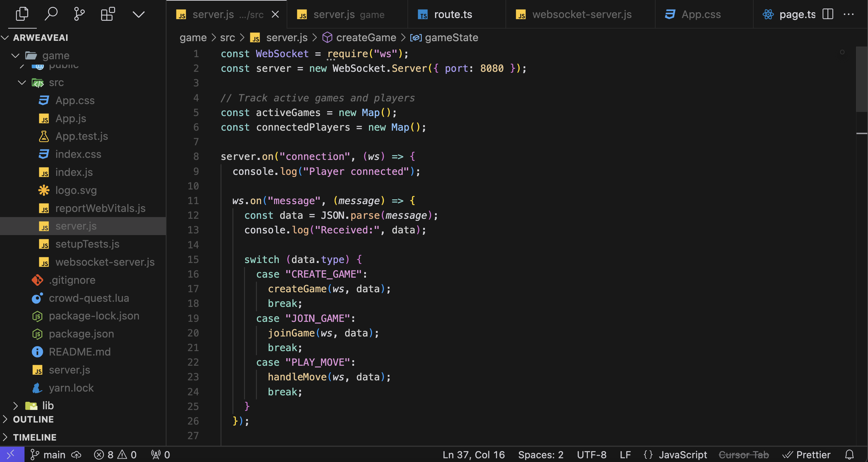This screenshot has width=868, height=462.
Task: Click the split editor right icon
Action: [x=827, y=14]
